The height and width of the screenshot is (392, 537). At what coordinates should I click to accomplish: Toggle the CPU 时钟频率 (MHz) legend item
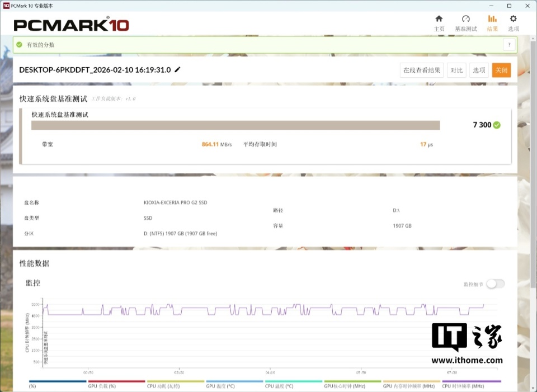point(471,384)
